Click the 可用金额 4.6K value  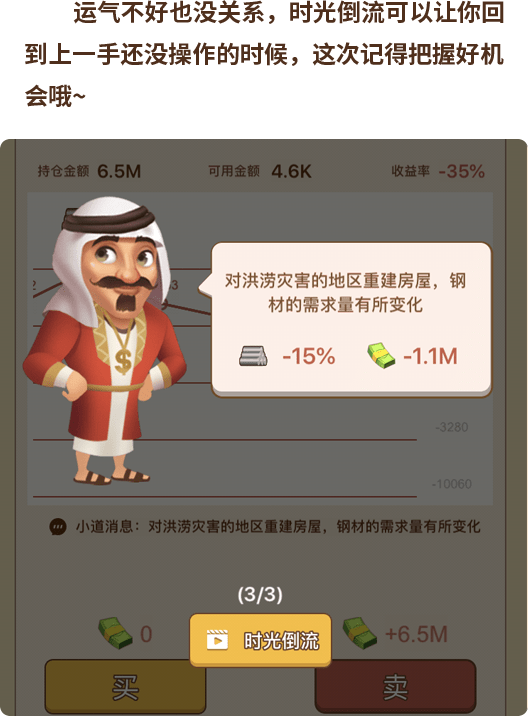point(291,171)
